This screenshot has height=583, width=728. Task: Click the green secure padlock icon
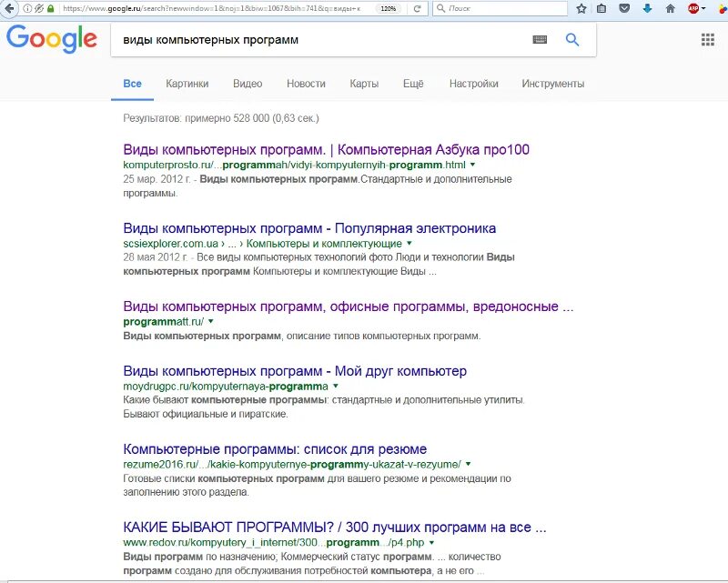tap(51, 8)
